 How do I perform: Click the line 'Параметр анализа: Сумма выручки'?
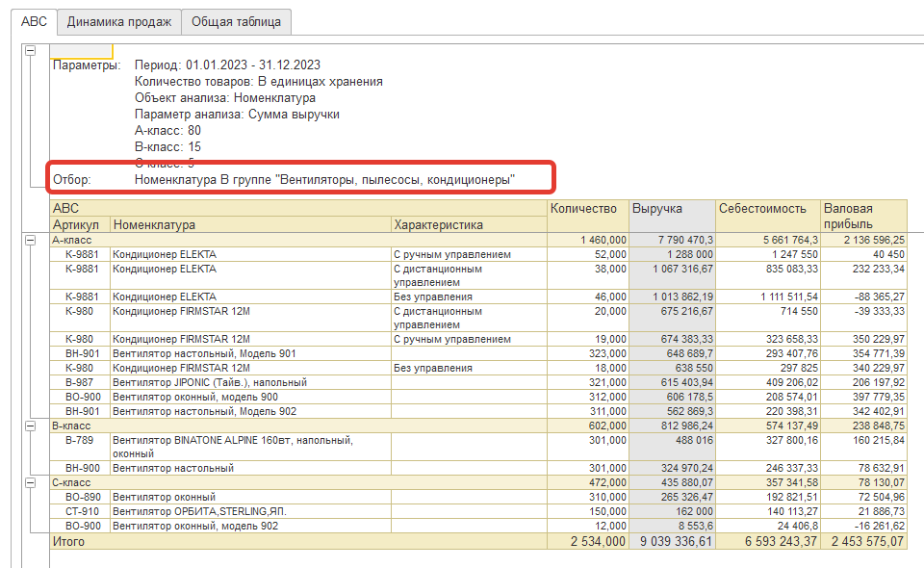(237, 115)
